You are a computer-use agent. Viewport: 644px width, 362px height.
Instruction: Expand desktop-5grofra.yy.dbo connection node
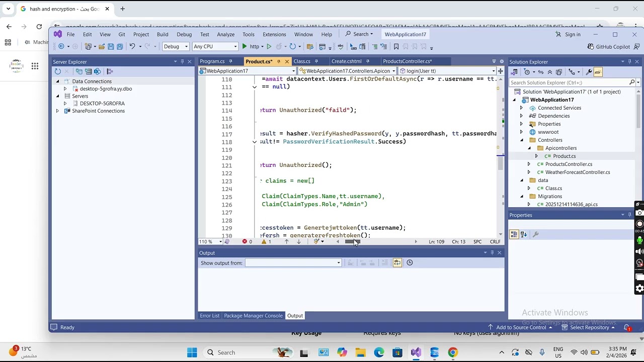point(65,88)
